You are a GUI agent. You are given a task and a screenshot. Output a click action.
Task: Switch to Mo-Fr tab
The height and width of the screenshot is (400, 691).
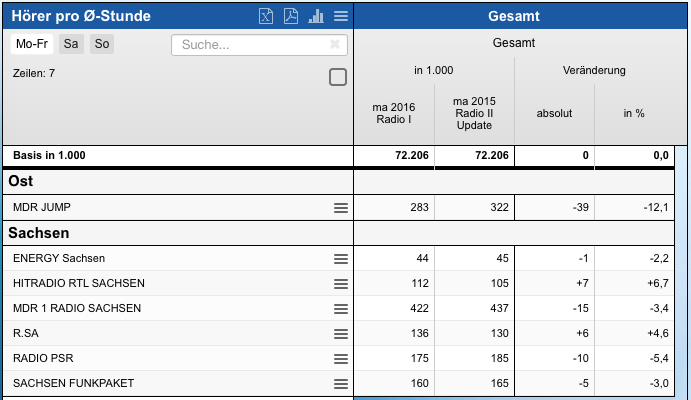(32, 44)
